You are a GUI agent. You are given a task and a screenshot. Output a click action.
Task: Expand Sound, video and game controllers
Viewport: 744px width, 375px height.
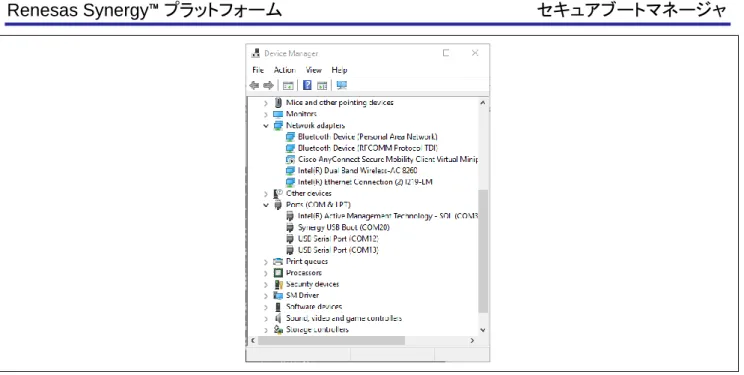click(x=266, y=319)
